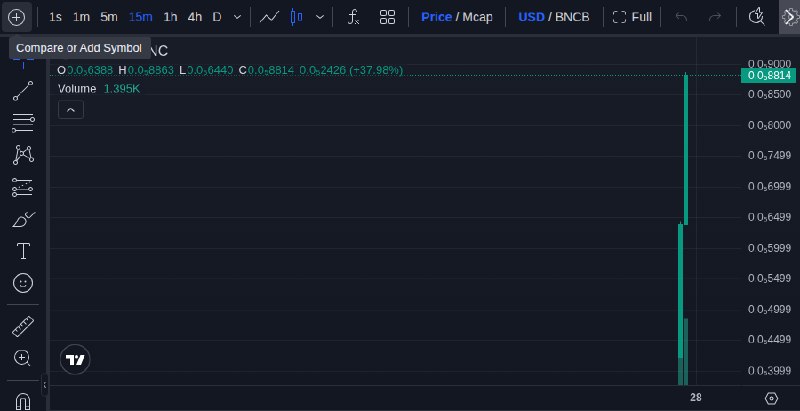Activate the zoom in tool
Viewport: 800px width, 411px height.
(22, 358)
